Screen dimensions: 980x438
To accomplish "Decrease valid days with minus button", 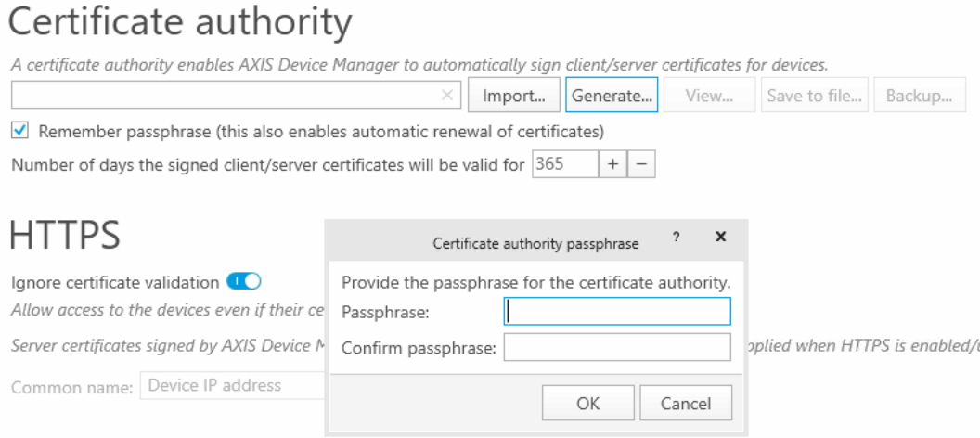I will tap(641, 165).
